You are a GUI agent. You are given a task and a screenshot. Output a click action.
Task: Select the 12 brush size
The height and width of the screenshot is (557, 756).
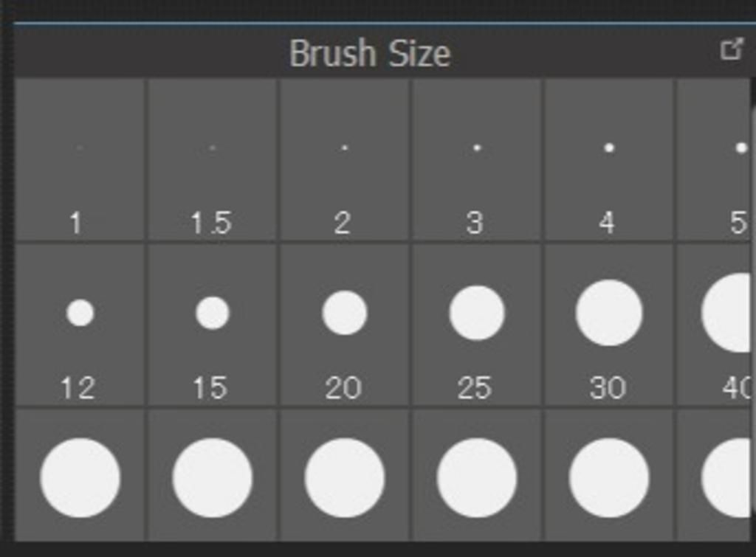pos(80,325)
